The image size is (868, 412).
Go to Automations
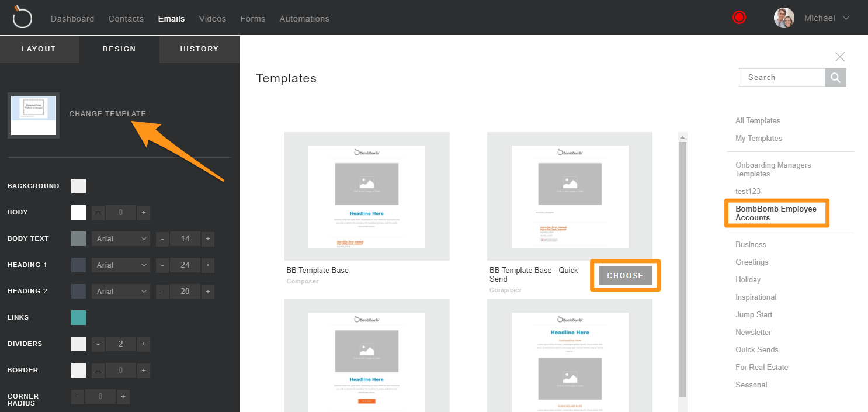coord(304,19)
